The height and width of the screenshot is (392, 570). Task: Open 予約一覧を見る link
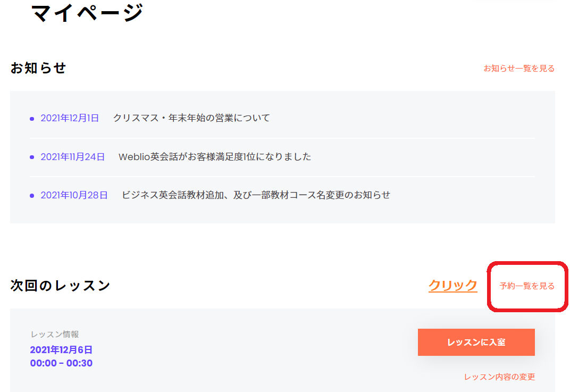pyautogui.click(x=526, y=286)
